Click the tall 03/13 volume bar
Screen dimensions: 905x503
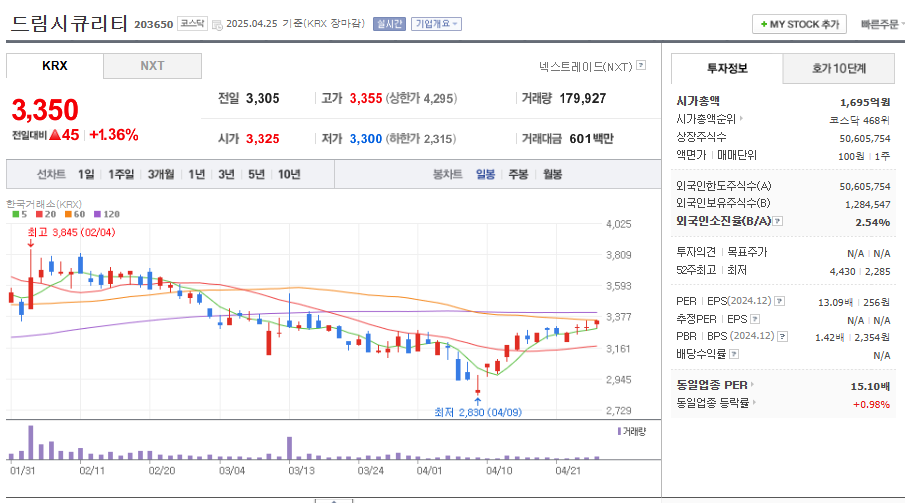point(290,448)
